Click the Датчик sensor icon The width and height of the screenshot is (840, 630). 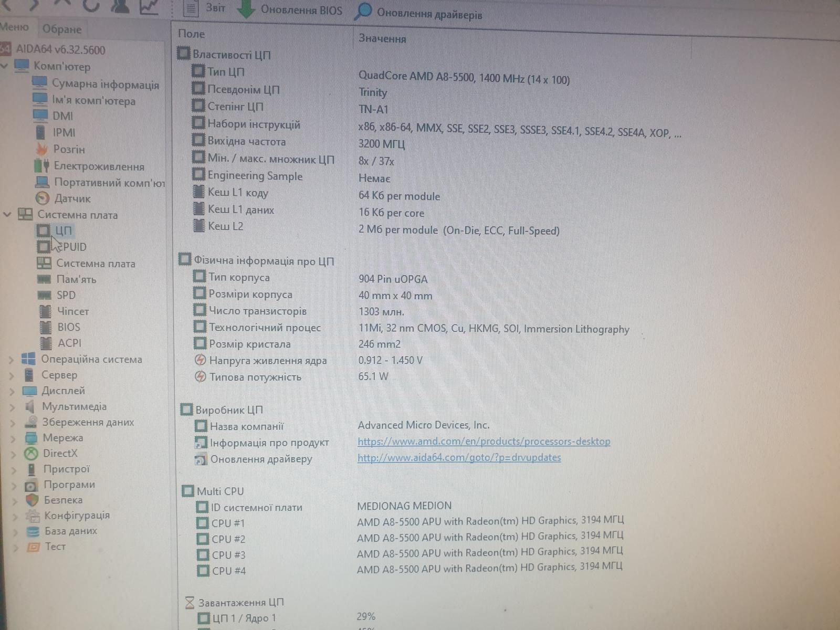point(42,198)
